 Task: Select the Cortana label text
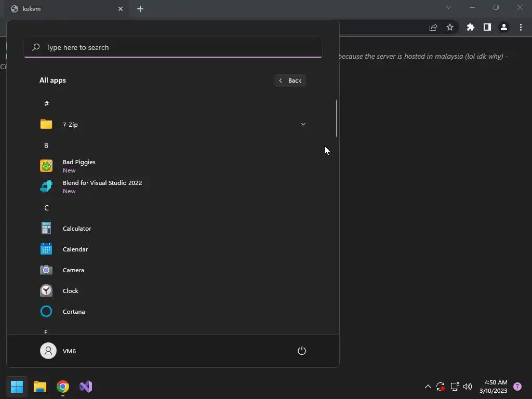74,312
